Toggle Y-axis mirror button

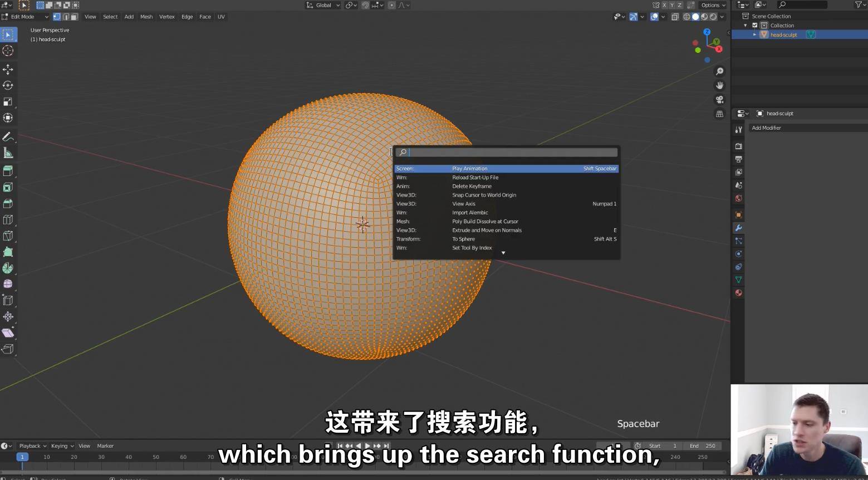point(672,5)
